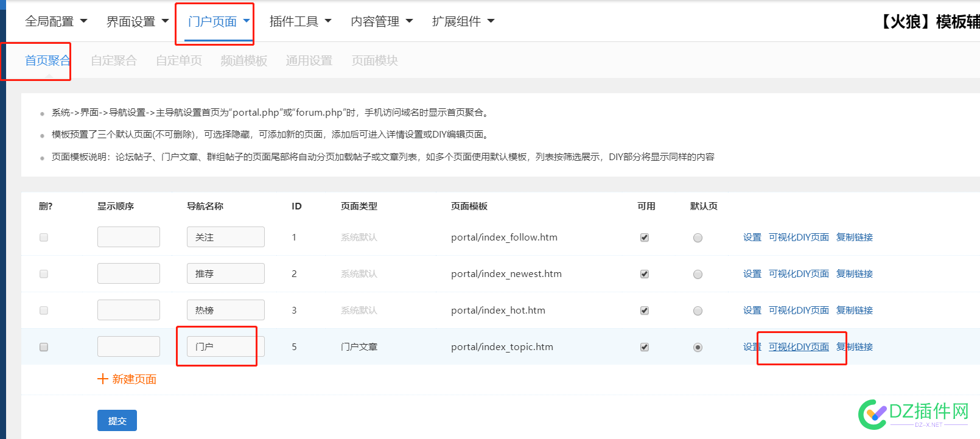Open the 通用设置 tab

pyautogui.click(x=309, y=60)
